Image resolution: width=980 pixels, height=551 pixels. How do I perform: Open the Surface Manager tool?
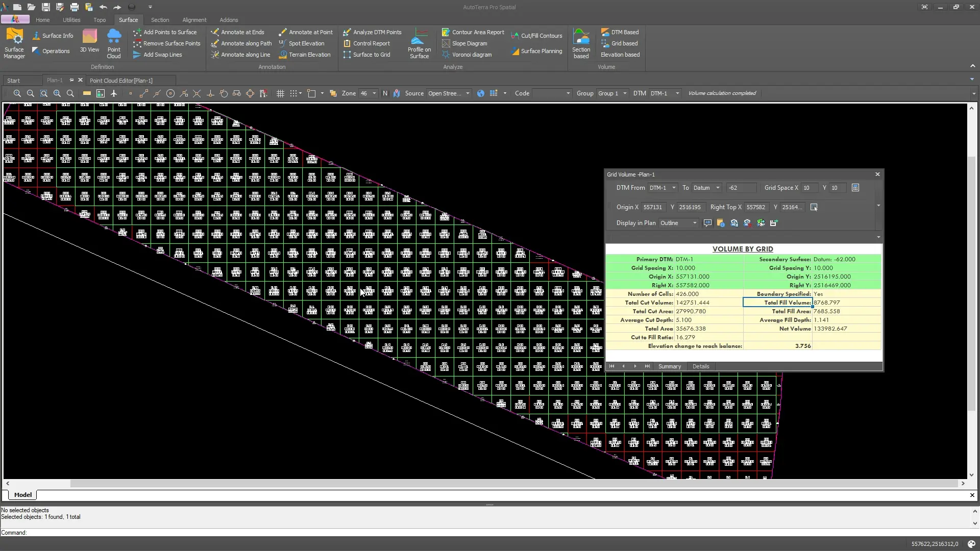(14, 44)
